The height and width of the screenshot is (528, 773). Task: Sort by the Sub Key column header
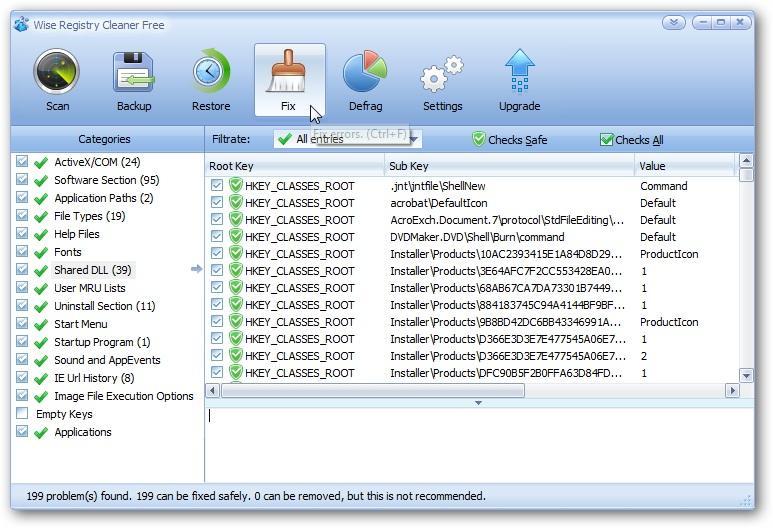(509, 166)
